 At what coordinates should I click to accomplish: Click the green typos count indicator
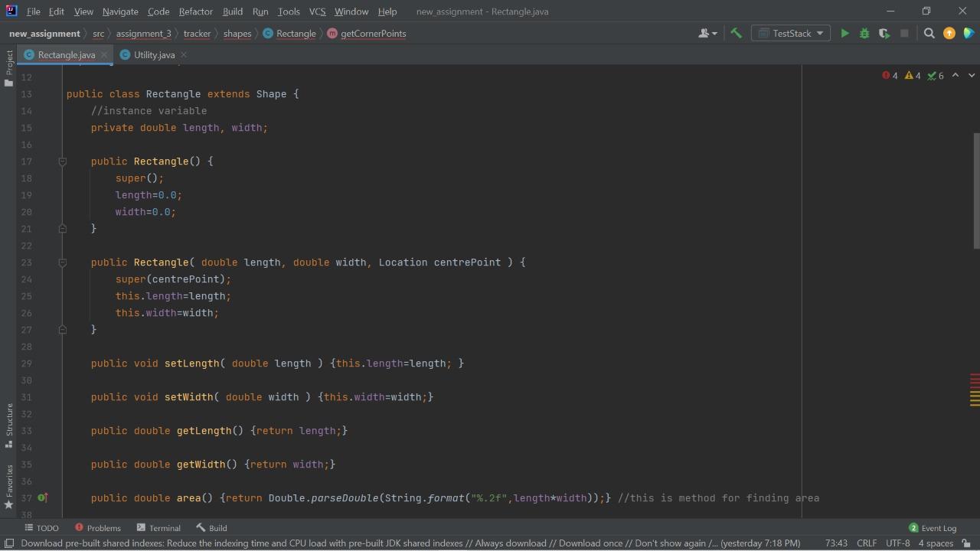(x=936, y=76)
